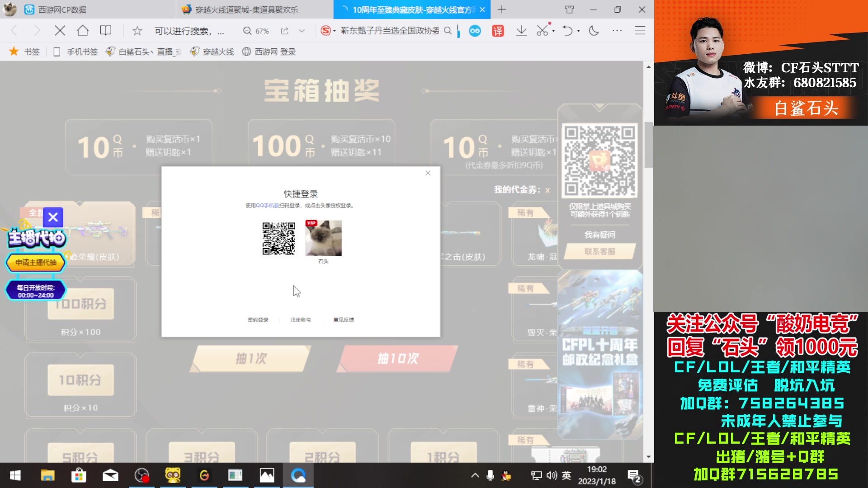Click search magnifier in search box
The image size is (868, 488).
click(x=448, y=31)
